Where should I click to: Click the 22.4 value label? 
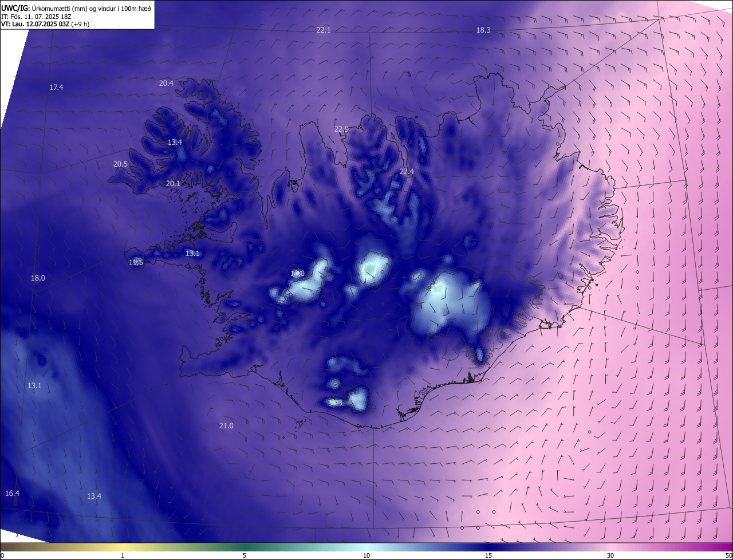click(407, 171)
